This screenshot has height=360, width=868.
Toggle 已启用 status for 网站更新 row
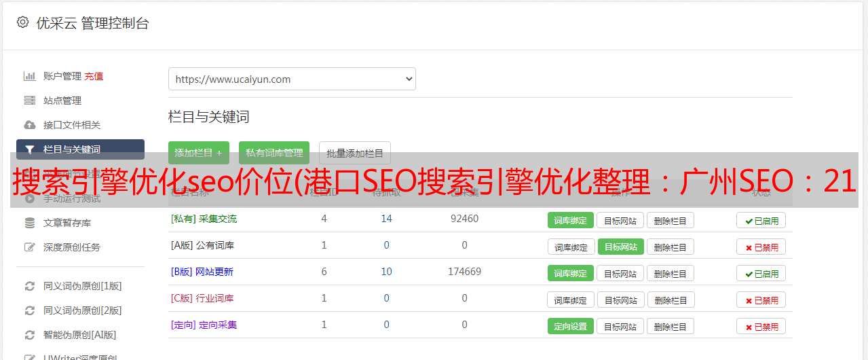pyautogui.click(x=761, y=273)
